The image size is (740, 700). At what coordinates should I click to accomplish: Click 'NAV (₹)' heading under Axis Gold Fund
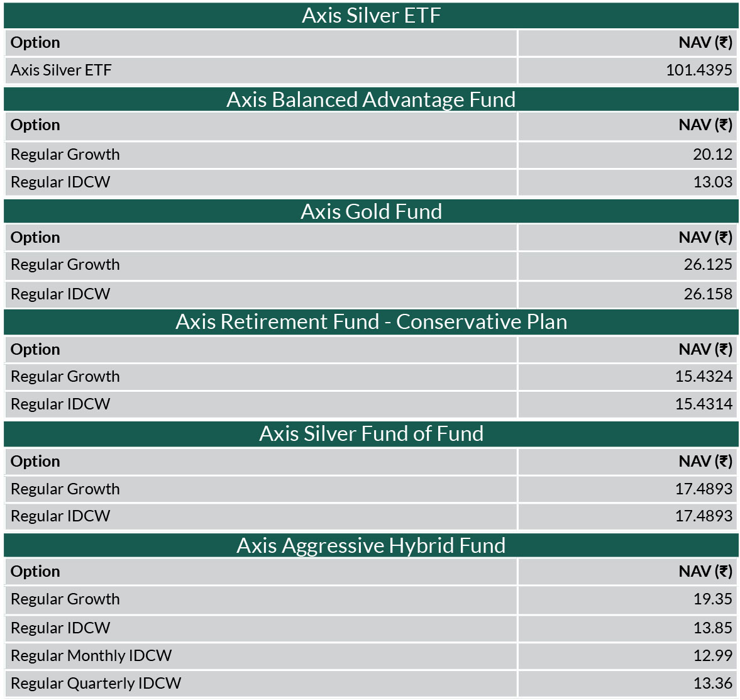click(705, 238)
